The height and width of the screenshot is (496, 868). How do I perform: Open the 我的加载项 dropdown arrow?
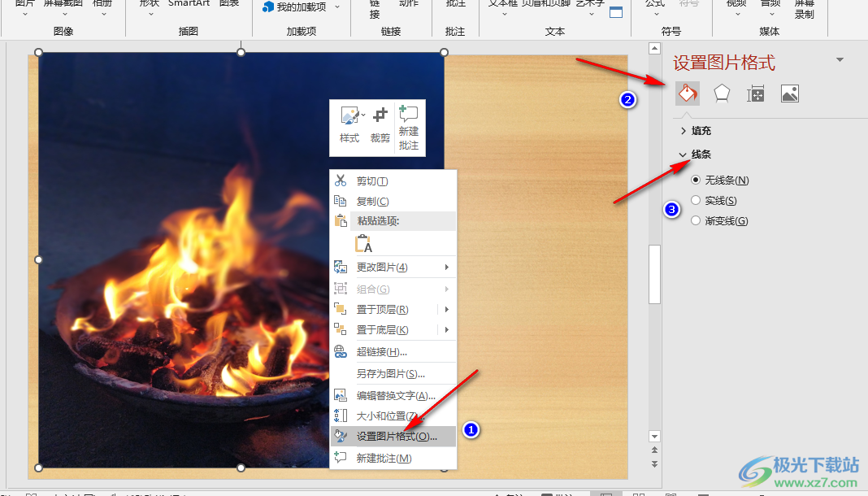(337, 7)
